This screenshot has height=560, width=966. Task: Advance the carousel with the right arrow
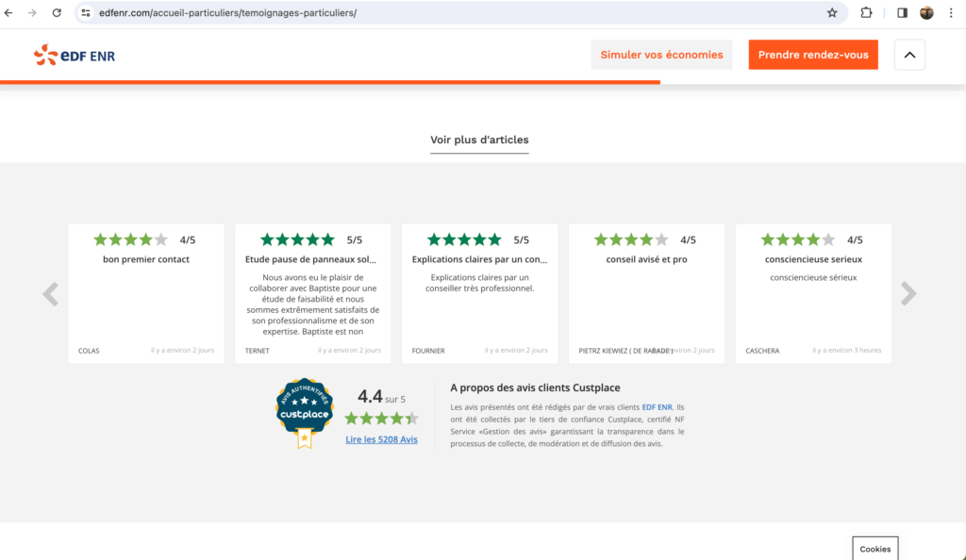tap(908, 293)
